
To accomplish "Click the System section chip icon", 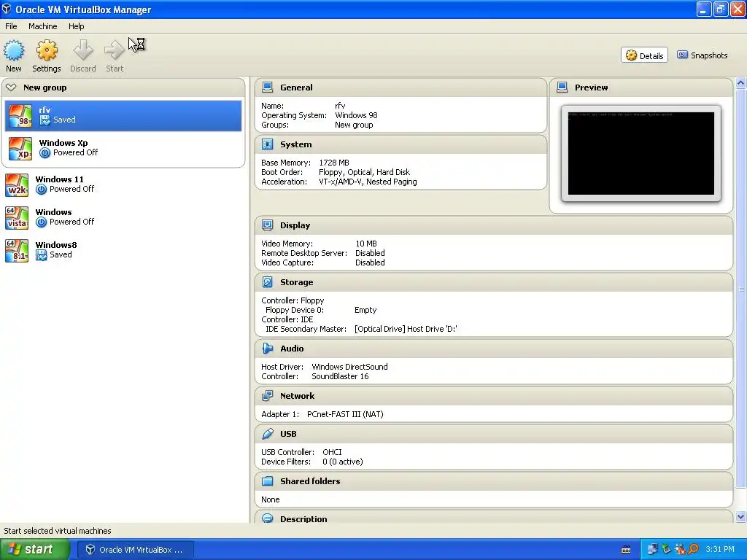I will pos(268,144).
